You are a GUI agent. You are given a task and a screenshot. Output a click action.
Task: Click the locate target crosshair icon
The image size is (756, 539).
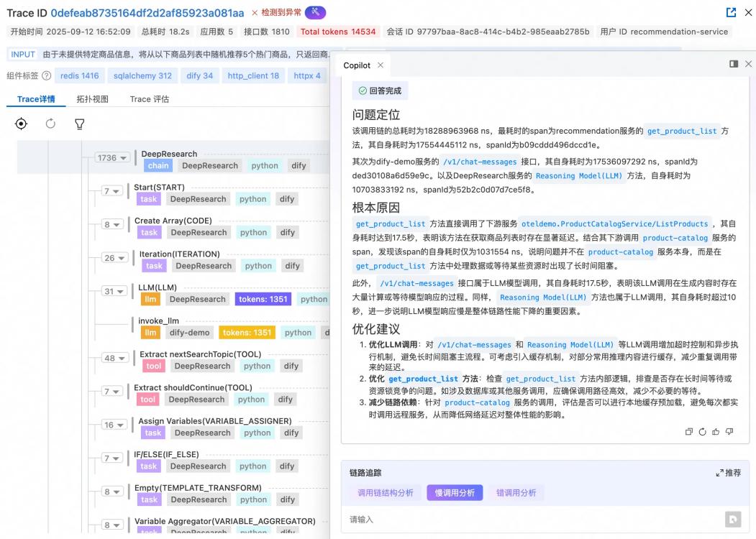click(x=22, y=124)
